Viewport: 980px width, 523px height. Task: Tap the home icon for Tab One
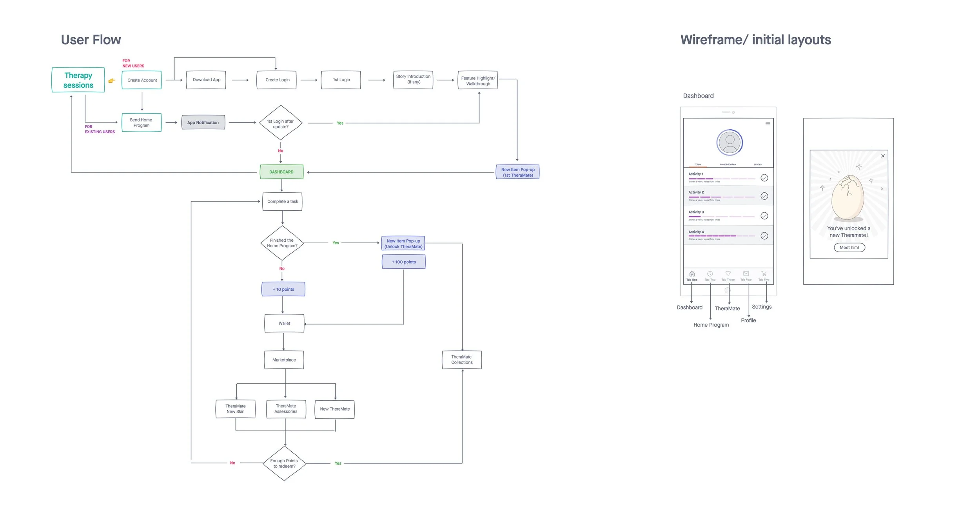(x=692, y=274)
